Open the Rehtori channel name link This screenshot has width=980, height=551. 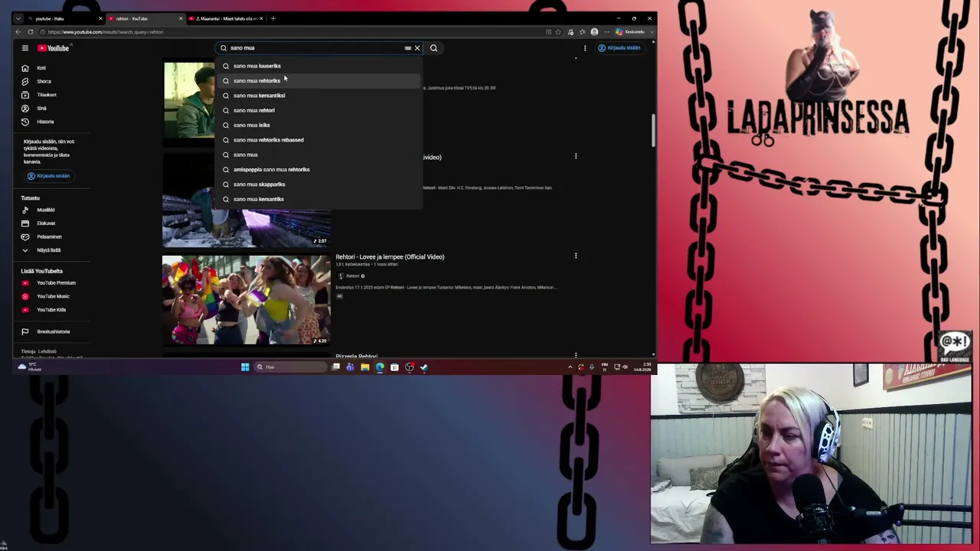tap(353, 276)
